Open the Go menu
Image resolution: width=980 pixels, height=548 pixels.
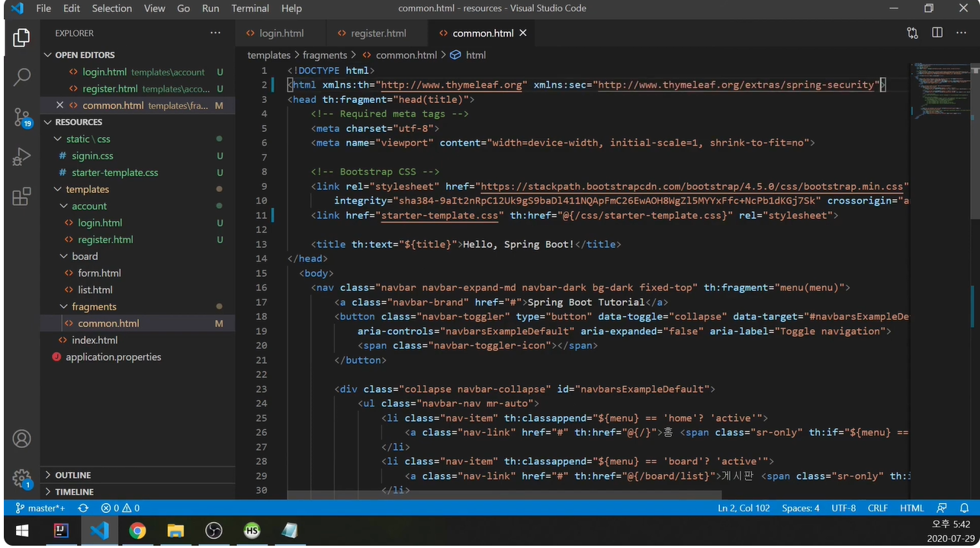pyautogui.click(x=183, y=8)
